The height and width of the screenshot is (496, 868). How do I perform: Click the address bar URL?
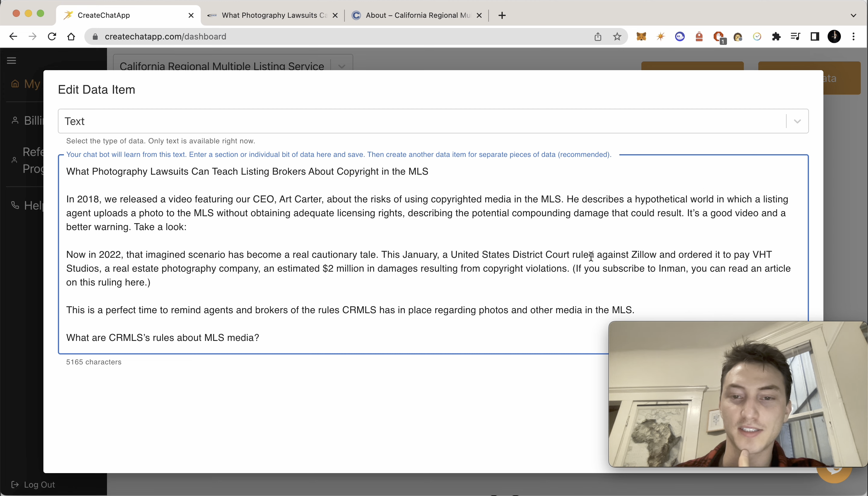click(165, 36)
